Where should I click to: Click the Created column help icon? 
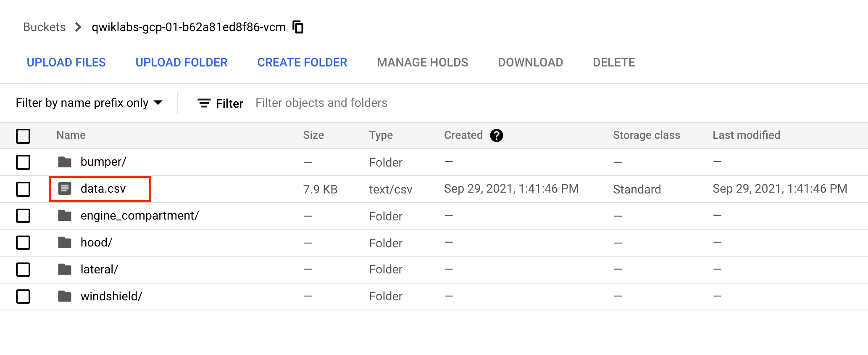496,135
